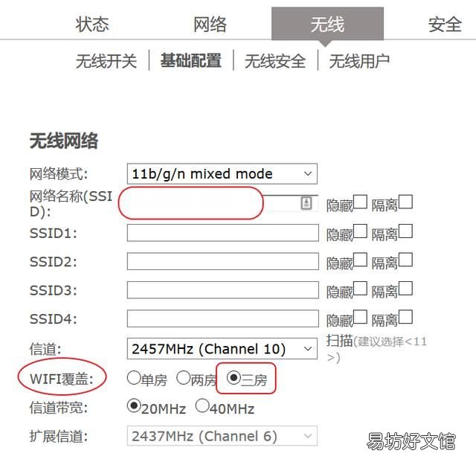
Task: Click the autofill icon in the SSID field
Action: [x=306, y=202]
